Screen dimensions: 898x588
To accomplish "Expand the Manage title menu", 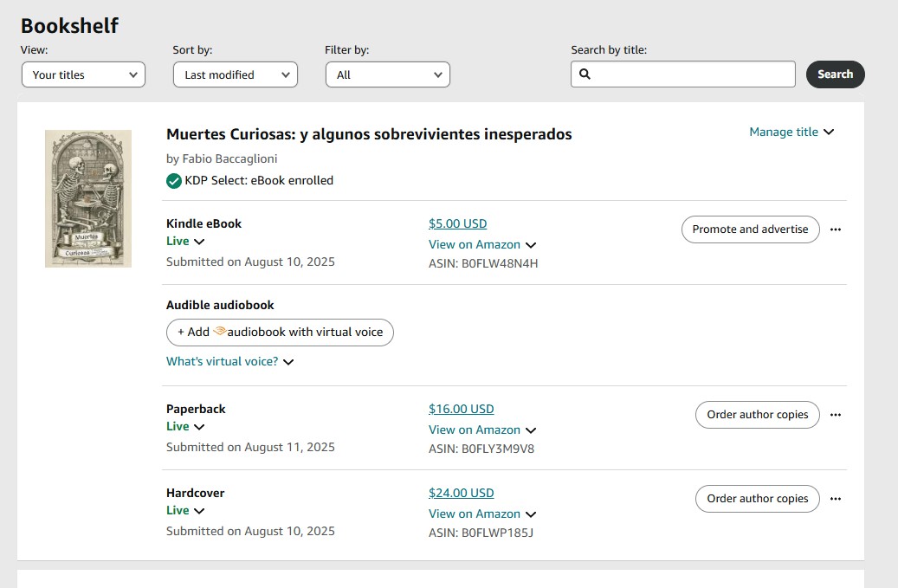I will click(791, 132).
